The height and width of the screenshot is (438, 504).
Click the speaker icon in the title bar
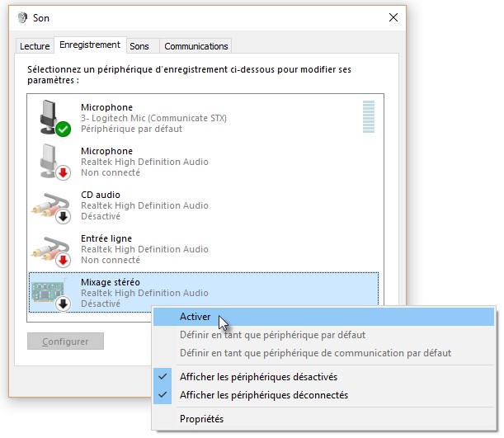click(21, 17)
